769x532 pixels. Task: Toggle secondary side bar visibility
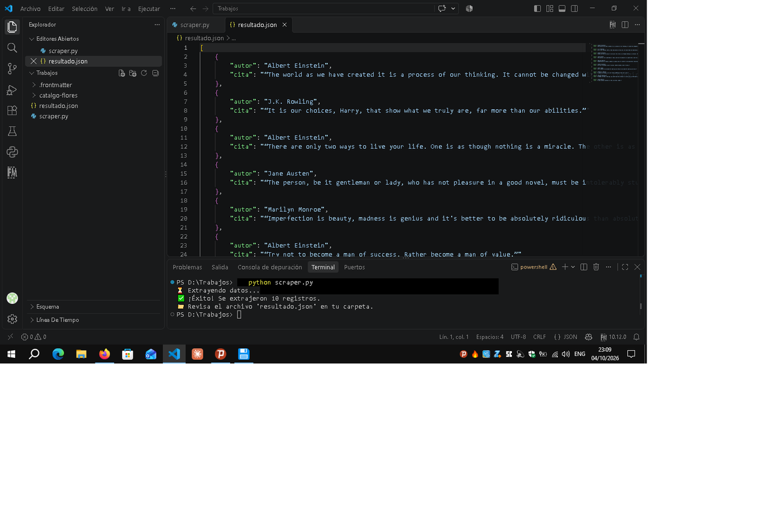click(x=575, y=8)
